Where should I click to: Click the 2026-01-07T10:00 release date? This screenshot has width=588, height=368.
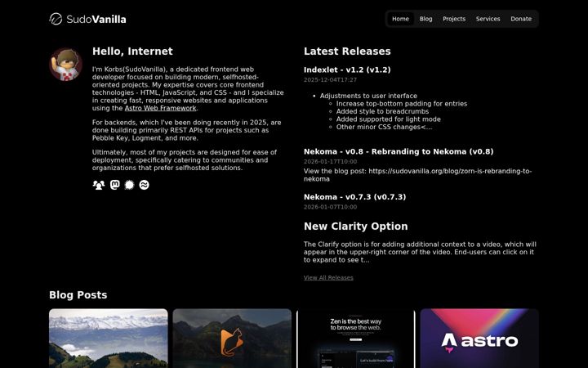331,207
